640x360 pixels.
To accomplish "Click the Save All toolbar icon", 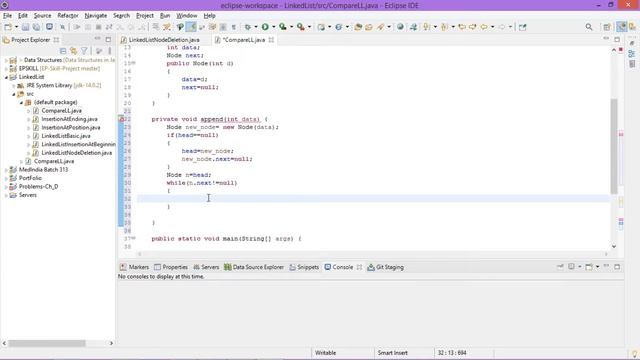I will (x=36, y=27).
